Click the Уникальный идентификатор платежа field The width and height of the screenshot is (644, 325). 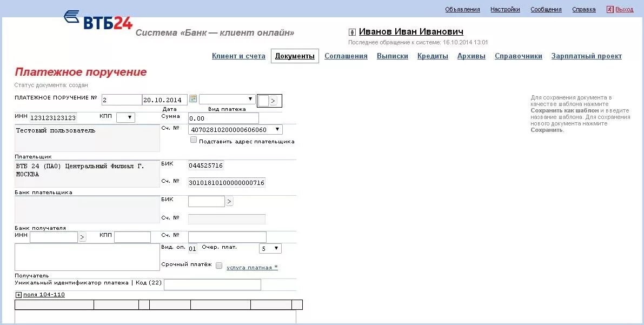pos(213,284)
